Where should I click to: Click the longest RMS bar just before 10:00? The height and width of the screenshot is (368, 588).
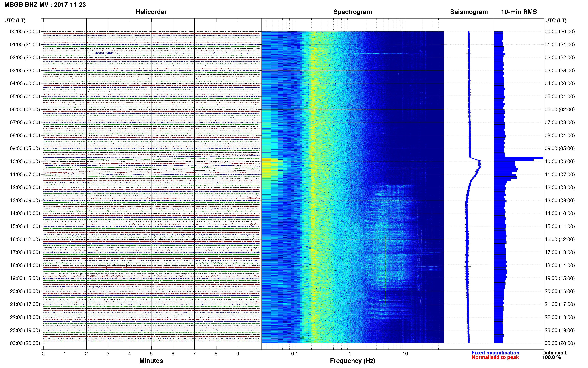pos(519,158)
